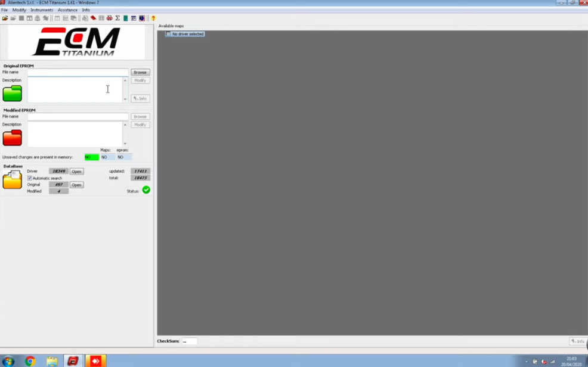Click Modify button under Modified EPROM

coord(140,125)
